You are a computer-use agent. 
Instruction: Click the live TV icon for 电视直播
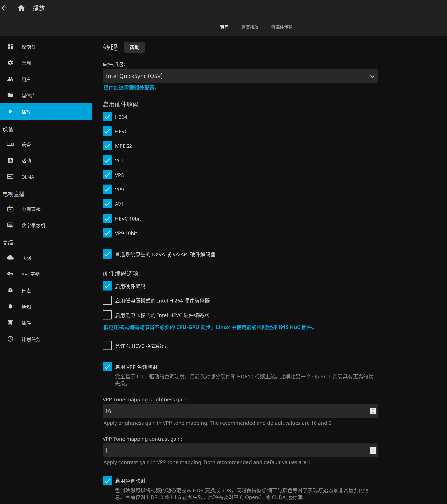point(10,209)
